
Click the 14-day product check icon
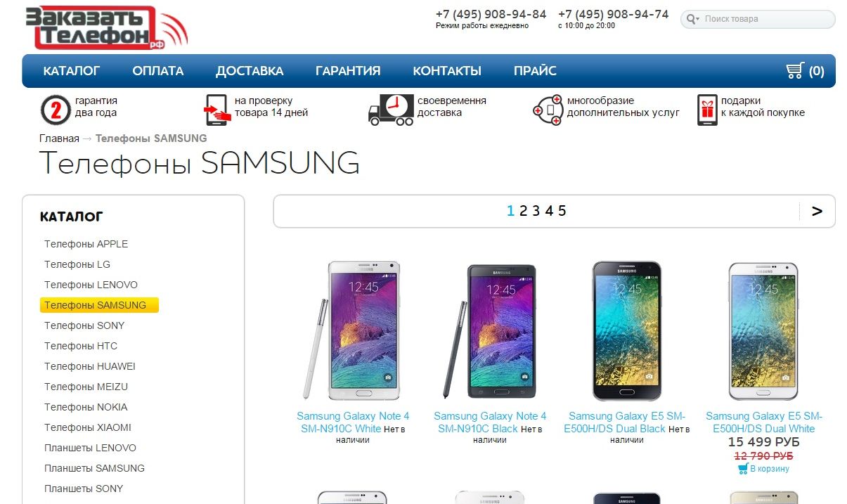pyautogui.click(x=216, y=110)
